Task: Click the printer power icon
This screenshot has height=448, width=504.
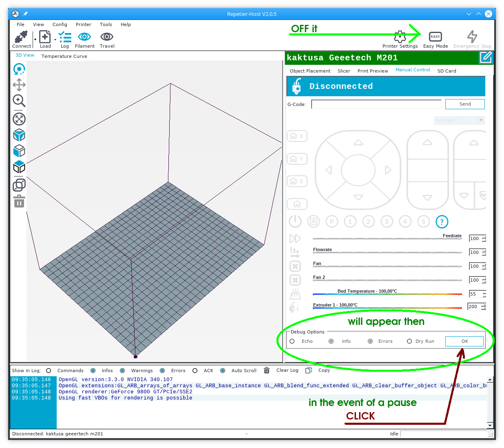Action: click(x=295, y=221)
